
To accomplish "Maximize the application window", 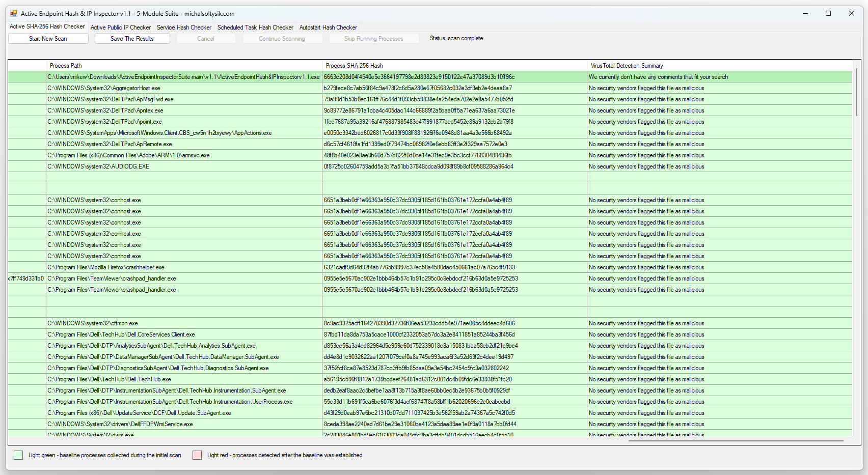I will coord(828,14).
